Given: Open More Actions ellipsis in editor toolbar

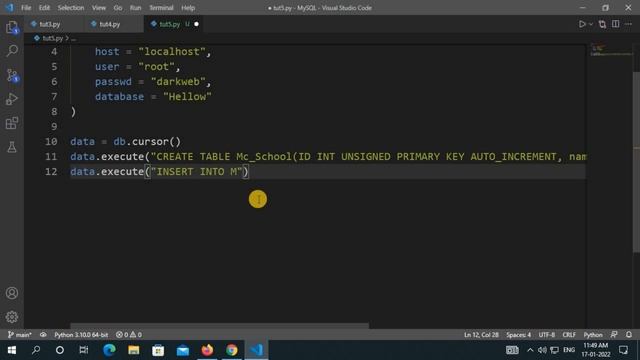Looking at the screenshot, I should [629, 24].
